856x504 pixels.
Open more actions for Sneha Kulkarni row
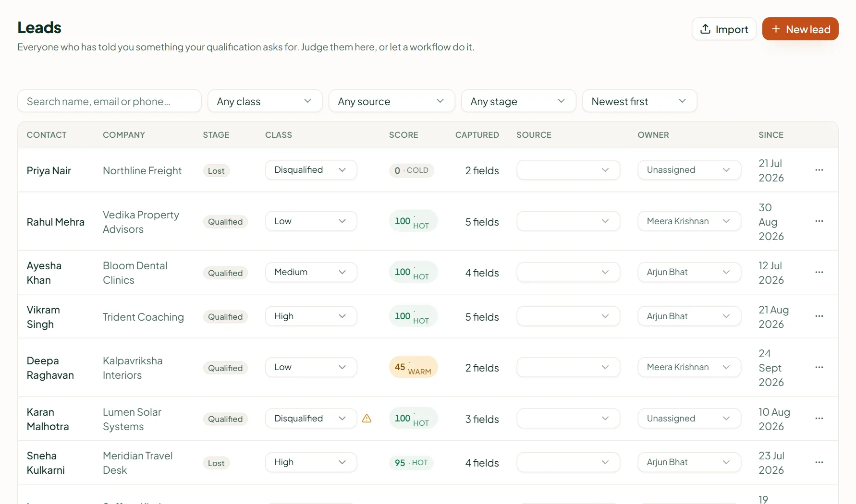pos(819,462)
